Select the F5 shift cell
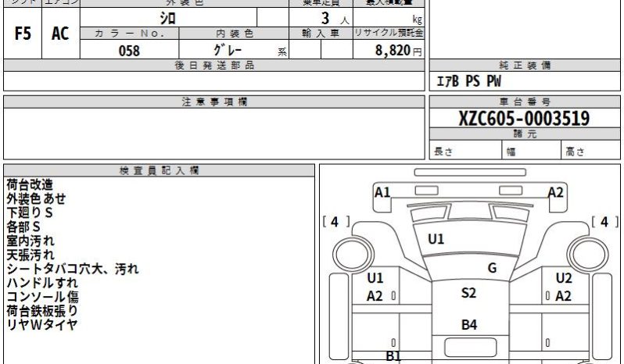 click(x=23, y=34)
